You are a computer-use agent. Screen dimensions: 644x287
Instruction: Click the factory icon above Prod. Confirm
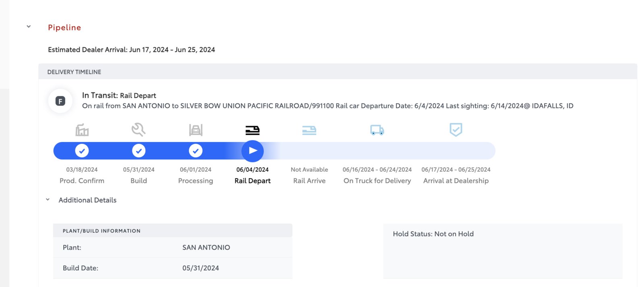click(x=82, y=130)
